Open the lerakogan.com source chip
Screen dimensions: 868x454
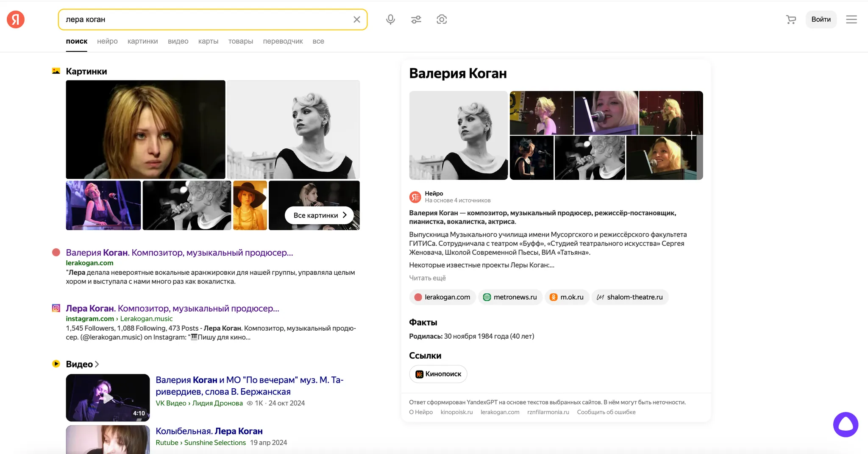tap(442, 297)
